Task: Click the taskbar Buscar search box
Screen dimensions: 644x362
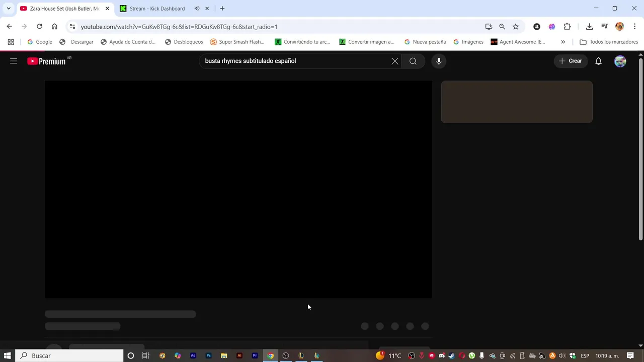Action: (69, 355)
